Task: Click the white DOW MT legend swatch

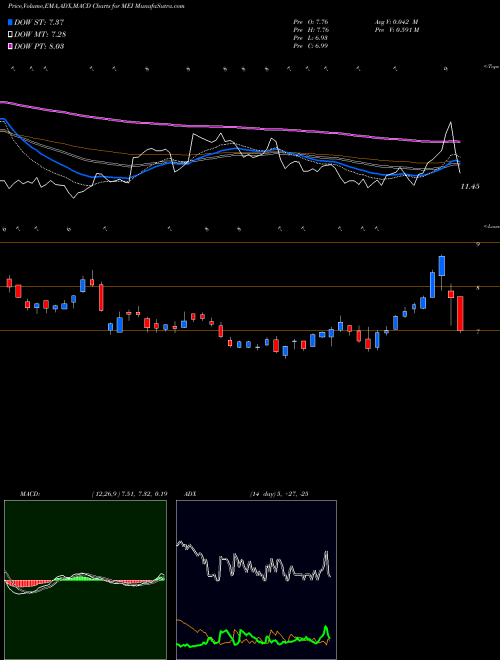Action: pos(11,34)
